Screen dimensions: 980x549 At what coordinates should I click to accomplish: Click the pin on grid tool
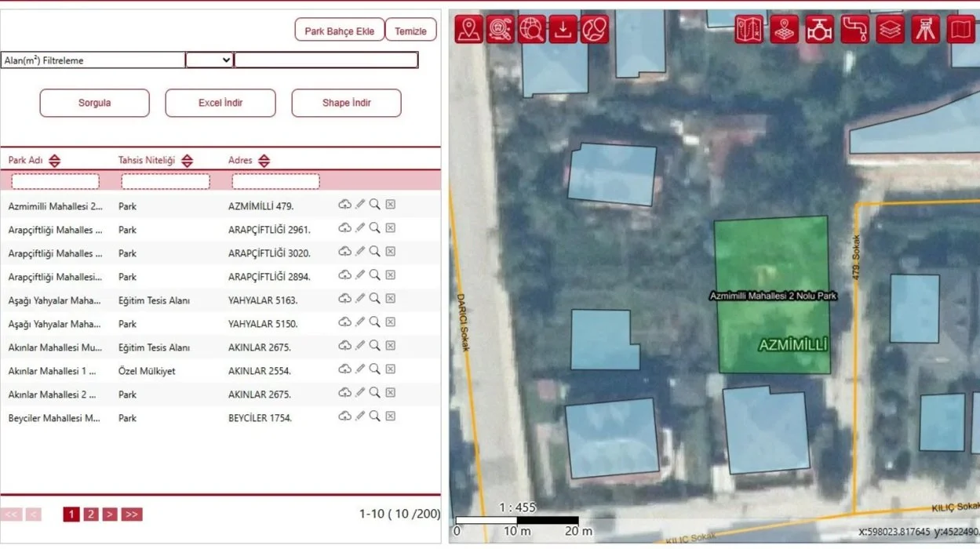coord(785,30)
